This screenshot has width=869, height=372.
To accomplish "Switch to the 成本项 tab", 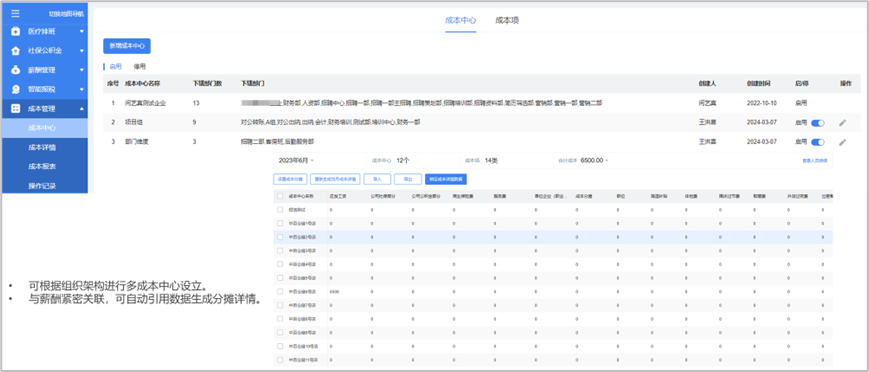I will [x=507, y=21].
